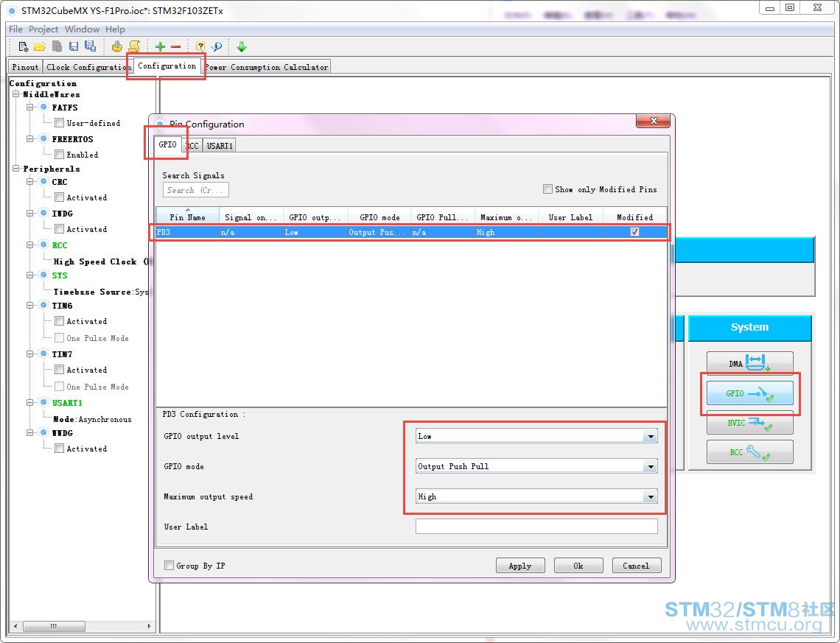This screenshot has height=643, width=840.
Task: Click the Generate Code gear icon
Action: [x=116, y=46]
